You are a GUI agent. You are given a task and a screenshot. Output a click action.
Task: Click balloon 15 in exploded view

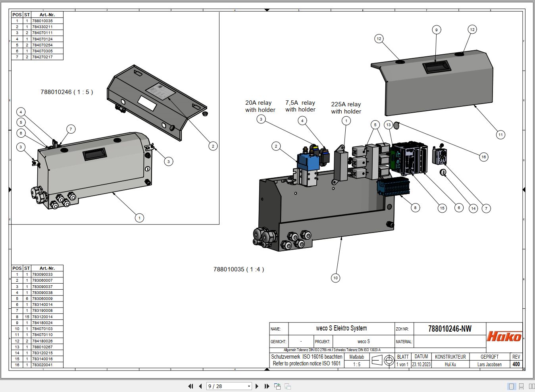tap(442, 208)
